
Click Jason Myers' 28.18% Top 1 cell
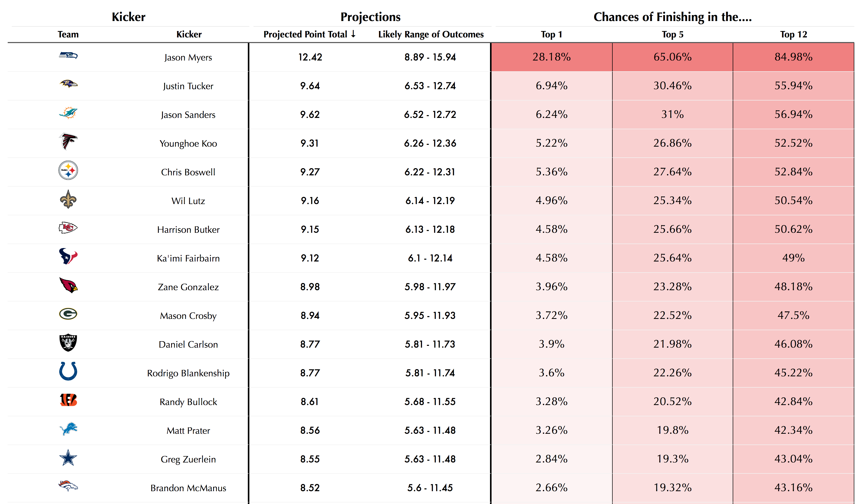coord(551,57)
